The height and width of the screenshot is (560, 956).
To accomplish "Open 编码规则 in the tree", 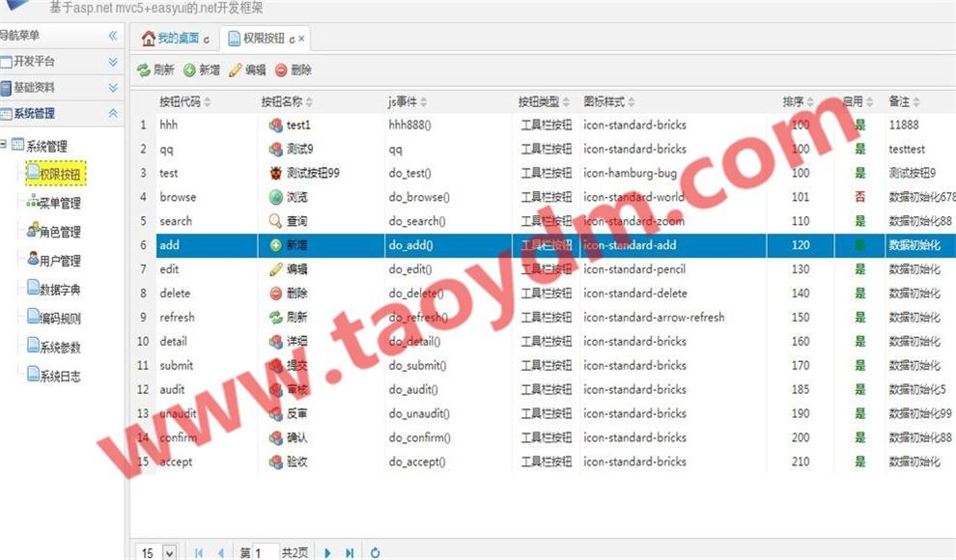I will 54,318.
